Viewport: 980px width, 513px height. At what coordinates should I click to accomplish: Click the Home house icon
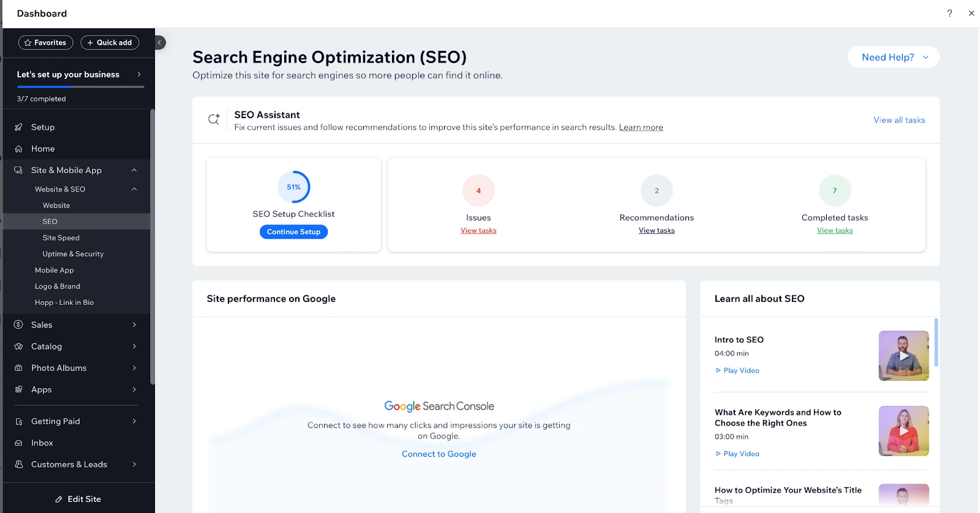pyautogui.click(x=18, y=149)
